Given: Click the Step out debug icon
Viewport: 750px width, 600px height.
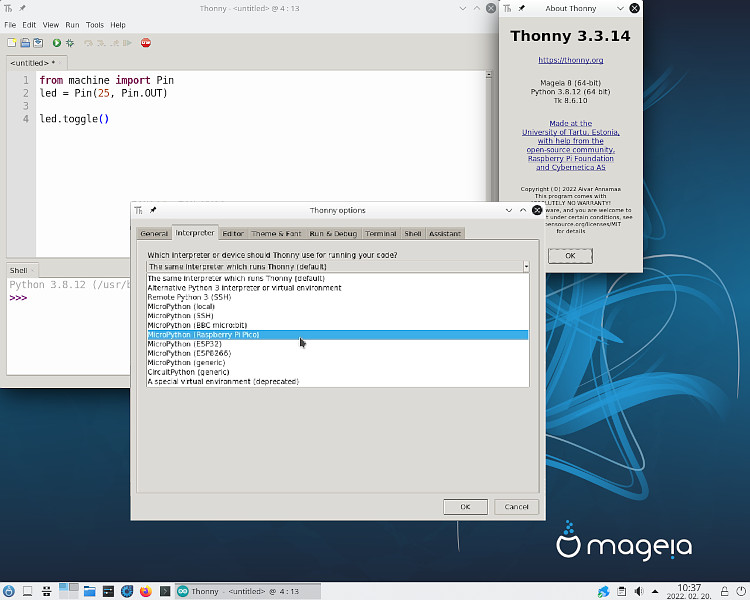Looking at the screenshot, I should (114, 43).
